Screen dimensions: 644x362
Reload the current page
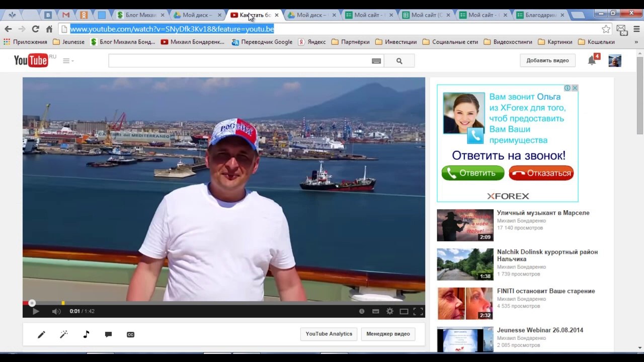[x=35, y=29]
